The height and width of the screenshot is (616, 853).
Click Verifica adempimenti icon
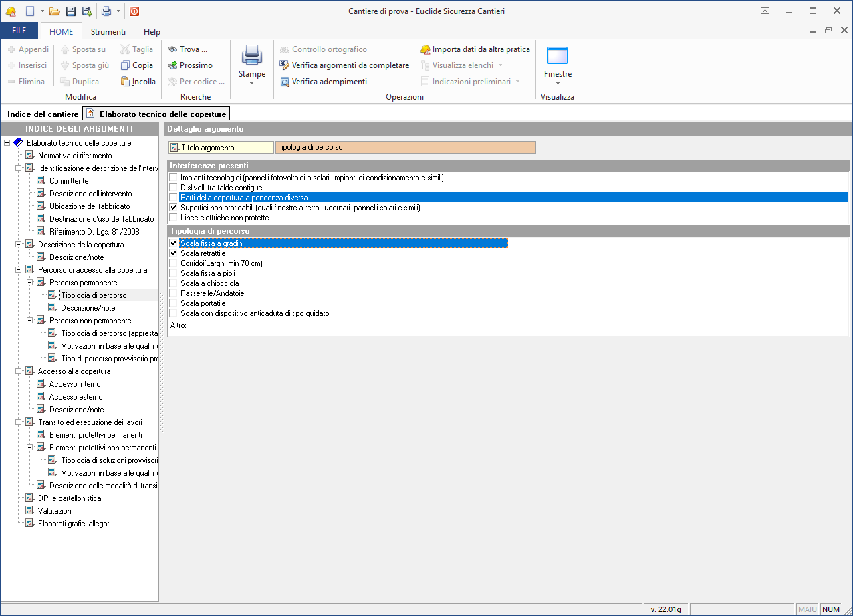click(285, 82)
